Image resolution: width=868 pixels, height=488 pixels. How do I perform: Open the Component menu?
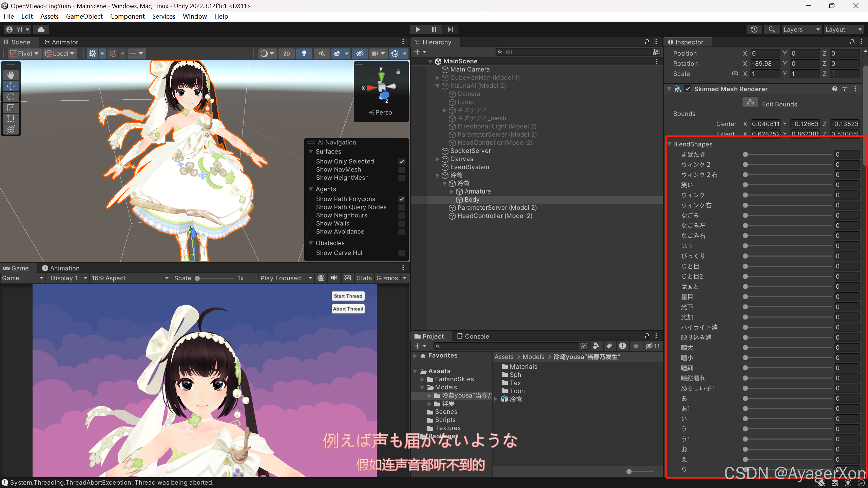click(x=127, y=16)
